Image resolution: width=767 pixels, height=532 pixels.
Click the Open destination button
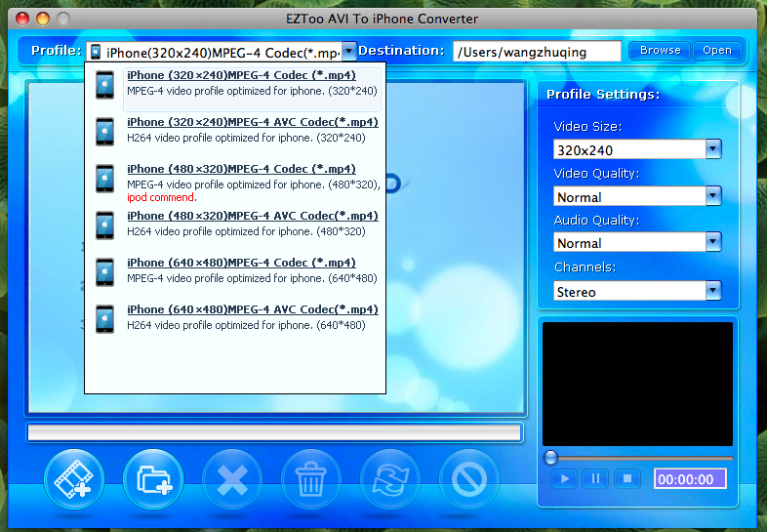[x=716, y=51]
